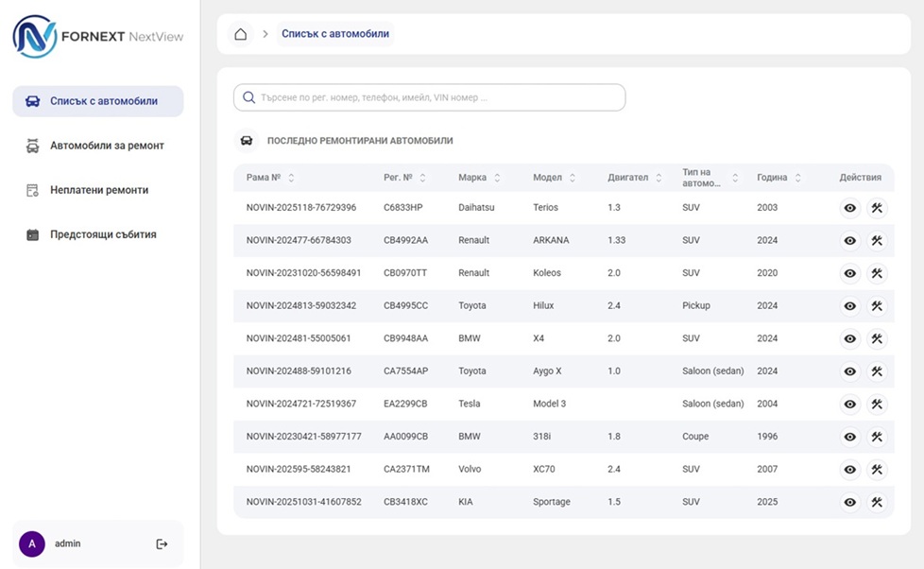Click heading ПОСЛЕДНО РЕМОНТИРАНИ АВТОМОБИЛИ
This screenshot has width=924, height=569.
click(x=360, y=141)
